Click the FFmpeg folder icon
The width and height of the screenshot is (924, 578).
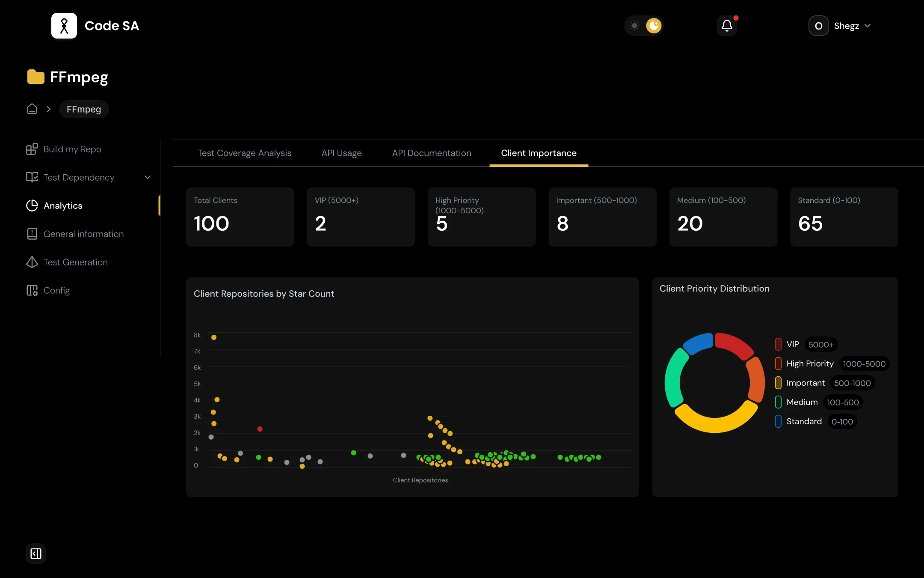[36, 77]
